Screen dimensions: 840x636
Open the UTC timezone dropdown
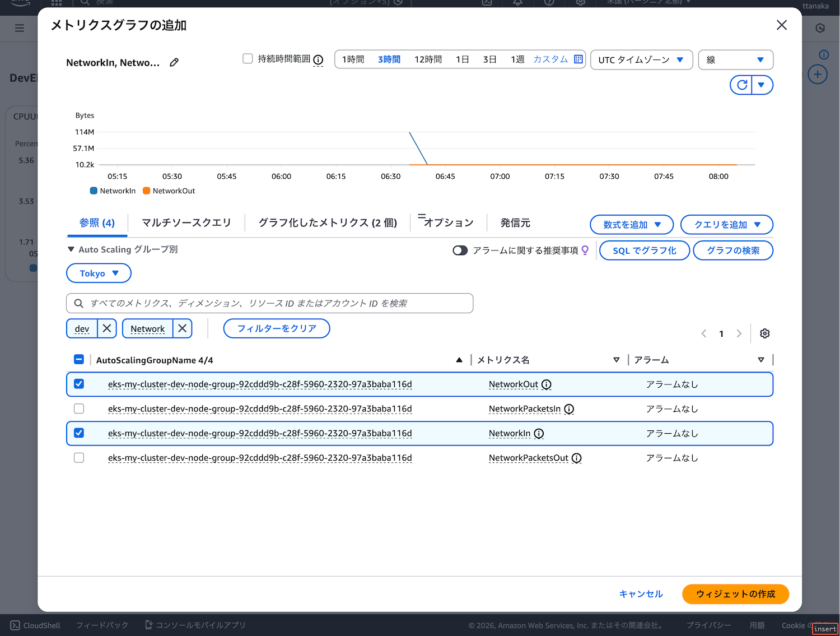pos(641,60)
